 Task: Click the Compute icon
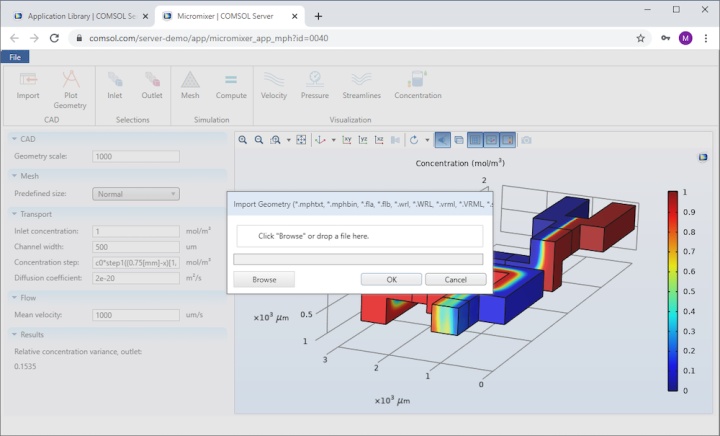[x=231, y=80]
